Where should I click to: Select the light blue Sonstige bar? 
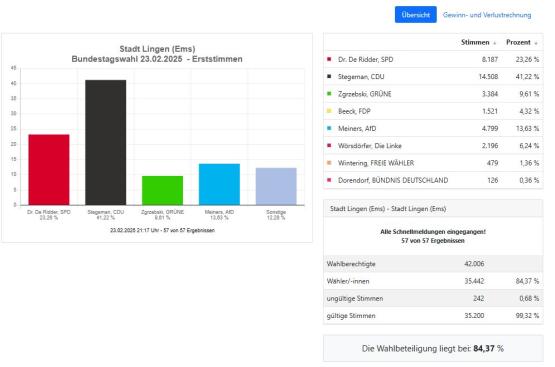(x=276, y=187)
